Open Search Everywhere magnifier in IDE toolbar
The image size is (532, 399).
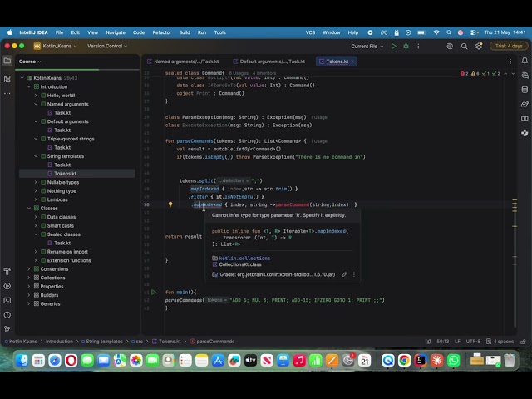point(464,47)
